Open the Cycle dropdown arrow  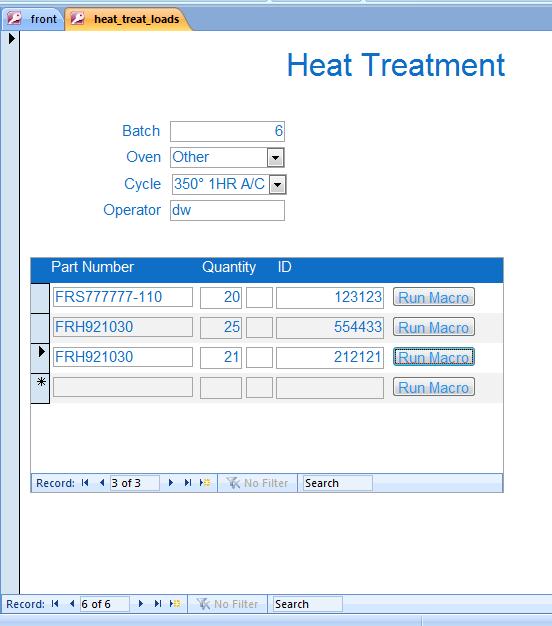[x=277, y=184]
